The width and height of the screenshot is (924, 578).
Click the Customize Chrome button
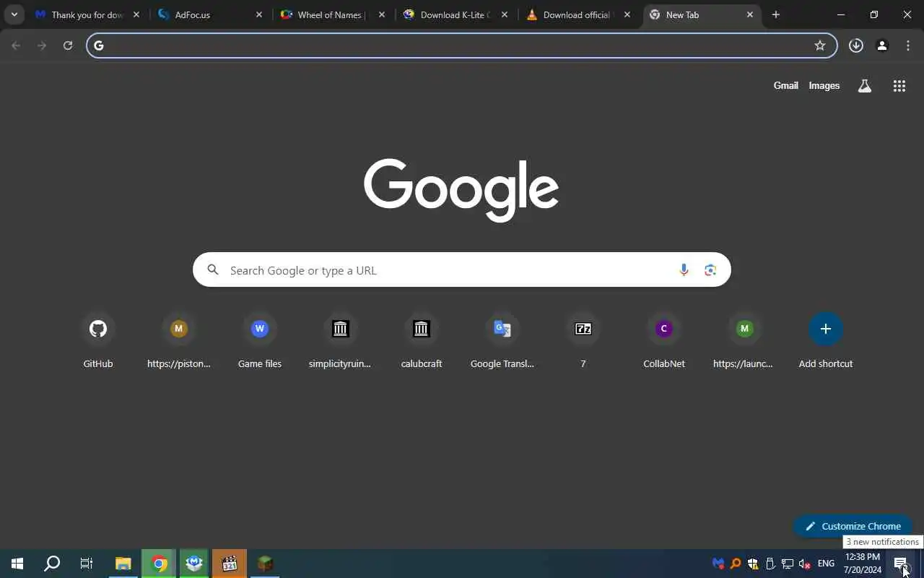pyautogui.click(x=853, y=526)
